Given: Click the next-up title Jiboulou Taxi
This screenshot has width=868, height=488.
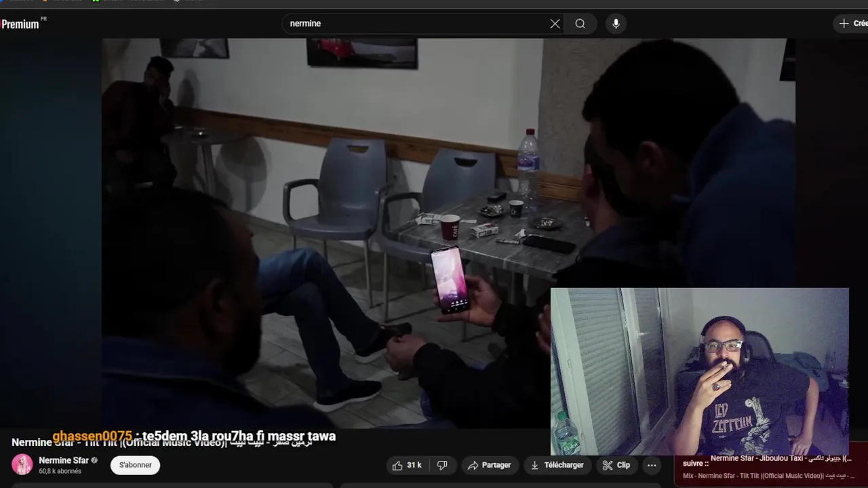Looking at the screenshot, I should coord(780,459).
